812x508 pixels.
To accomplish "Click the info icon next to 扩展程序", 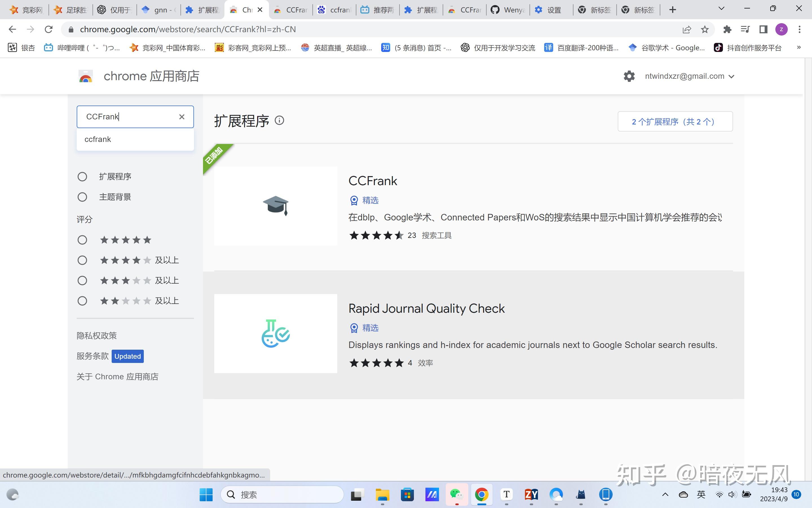I will click(279, 120).
